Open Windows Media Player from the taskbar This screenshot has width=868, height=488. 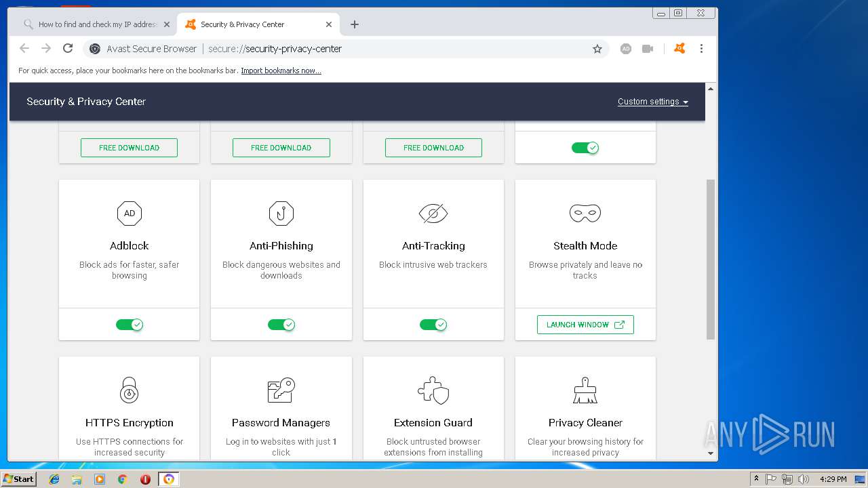[100, 479]
